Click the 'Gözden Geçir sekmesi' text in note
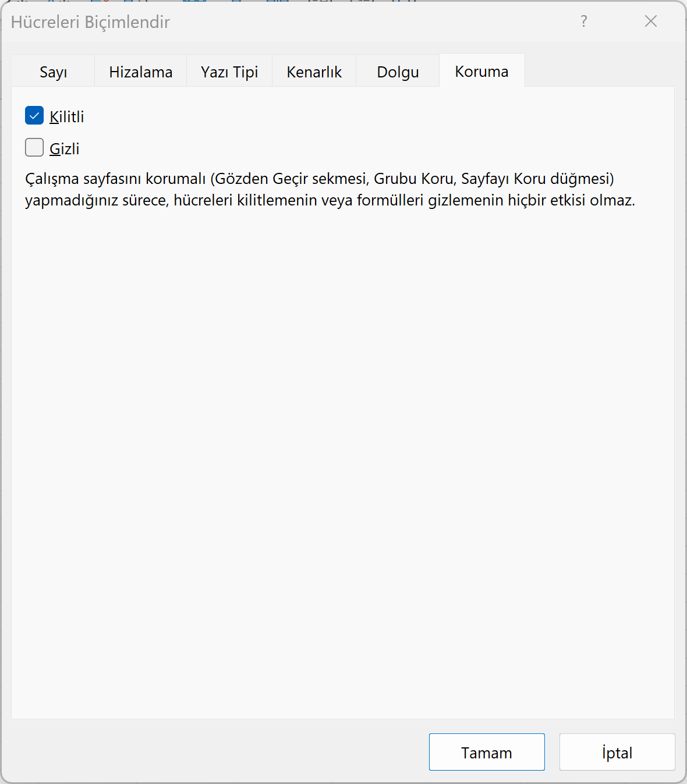Image resolution: width=687 pixels, height=784 pixels. coord(291,179)
